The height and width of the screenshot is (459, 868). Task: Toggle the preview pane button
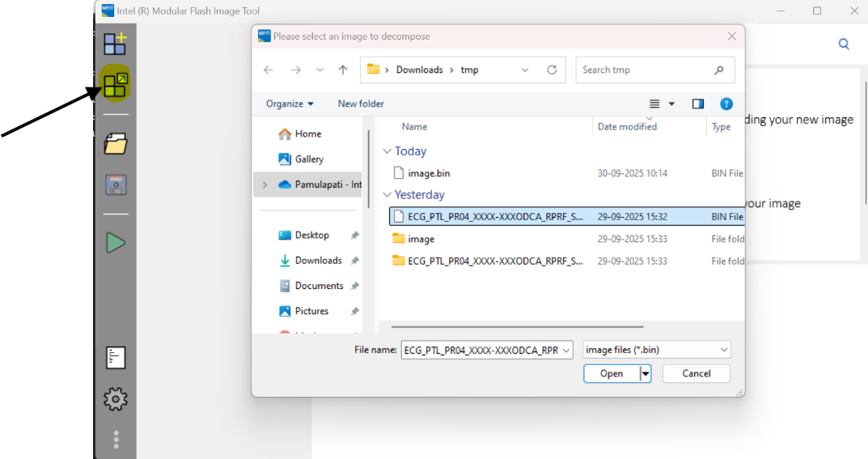click(x=697, y=104)
